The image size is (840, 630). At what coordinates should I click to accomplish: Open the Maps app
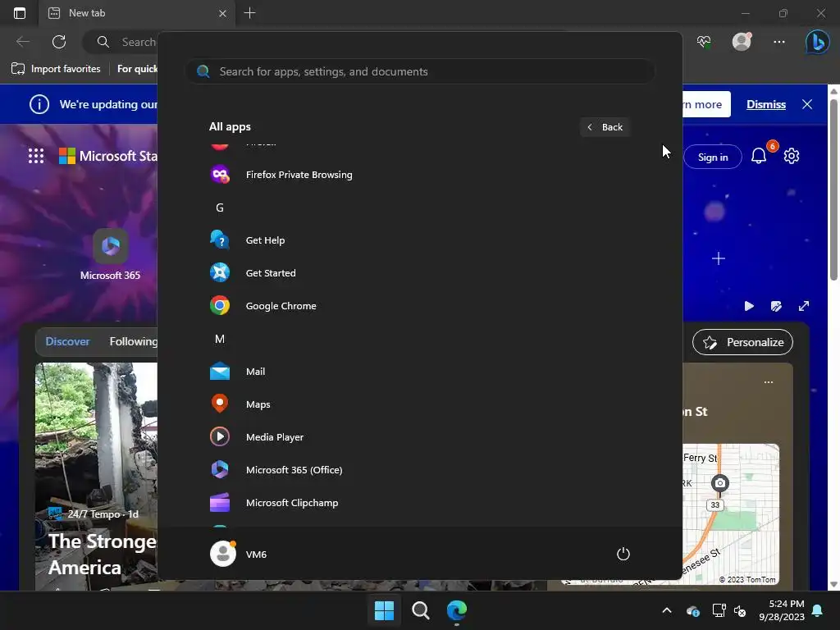click(419, 404)
